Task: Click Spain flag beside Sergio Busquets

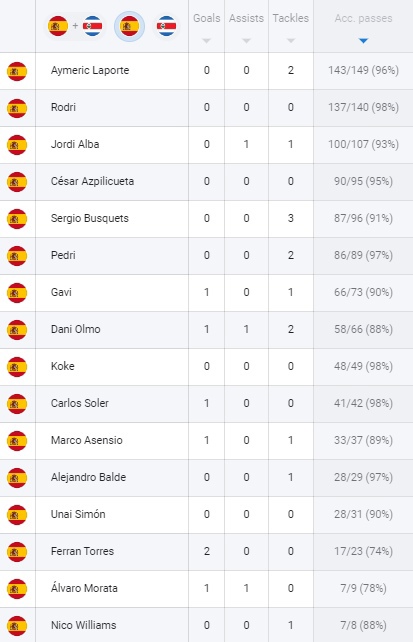Action: [x=17, y=219]
